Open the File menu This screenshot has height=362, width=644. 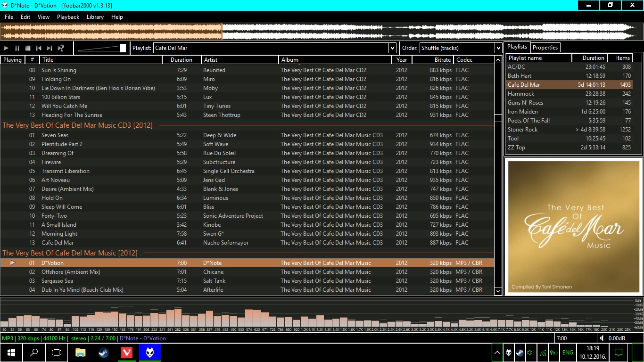[x=9, y=16]
